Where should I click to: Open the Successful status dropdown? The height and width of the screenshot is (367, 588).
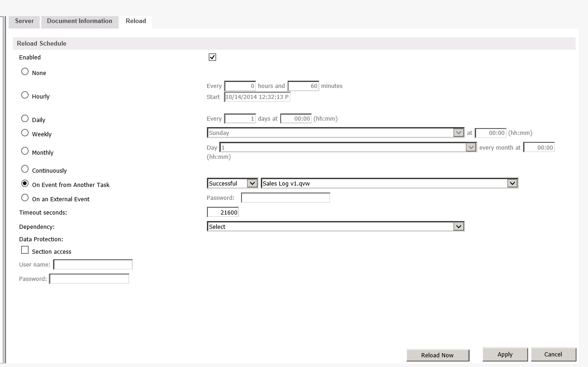coord(232,183)
